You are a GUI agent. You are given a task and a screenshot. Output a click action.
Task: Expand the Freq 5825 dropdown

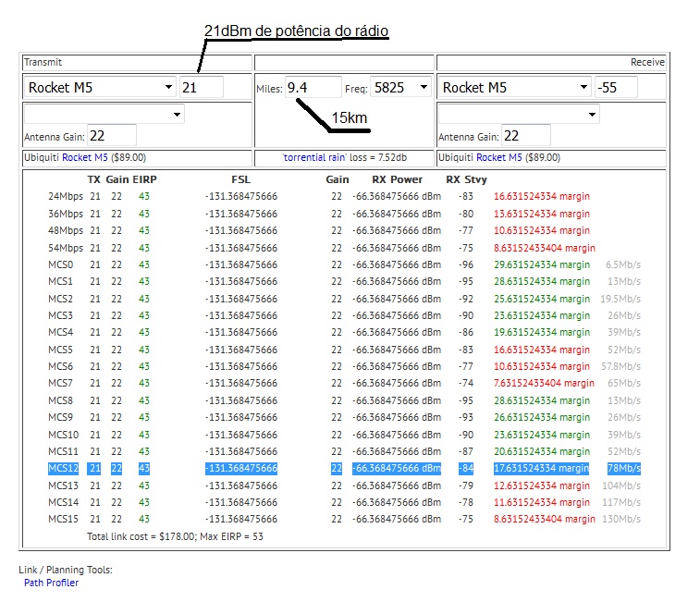[x=401, y=87]
